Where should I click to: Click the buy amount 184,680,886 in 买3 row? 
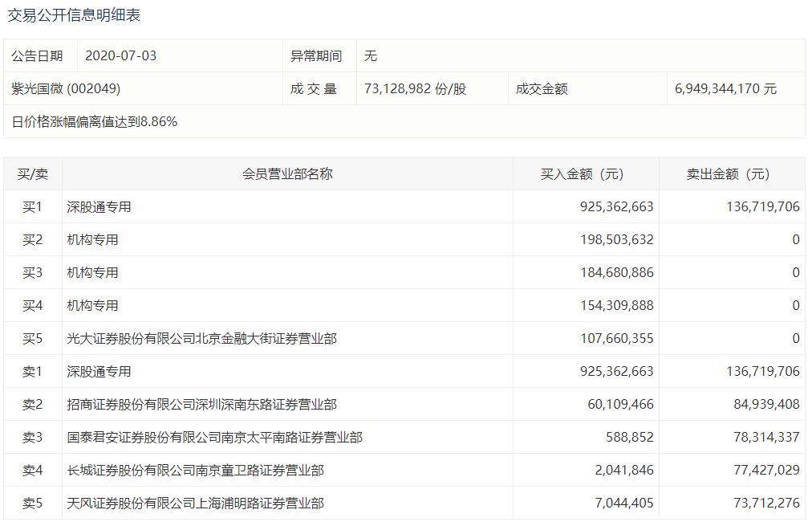[x=616, y=273]
